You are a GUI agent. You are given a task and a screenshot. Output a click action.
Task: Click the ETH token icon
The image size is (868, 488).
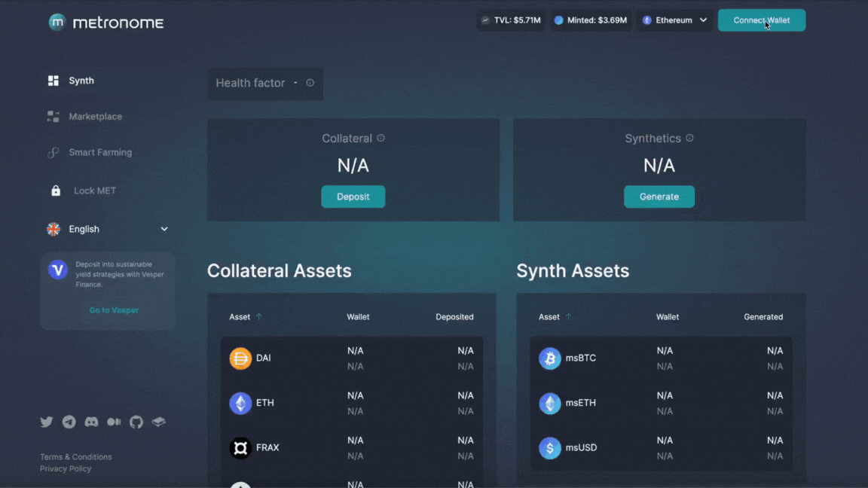(x=240, y=404)
